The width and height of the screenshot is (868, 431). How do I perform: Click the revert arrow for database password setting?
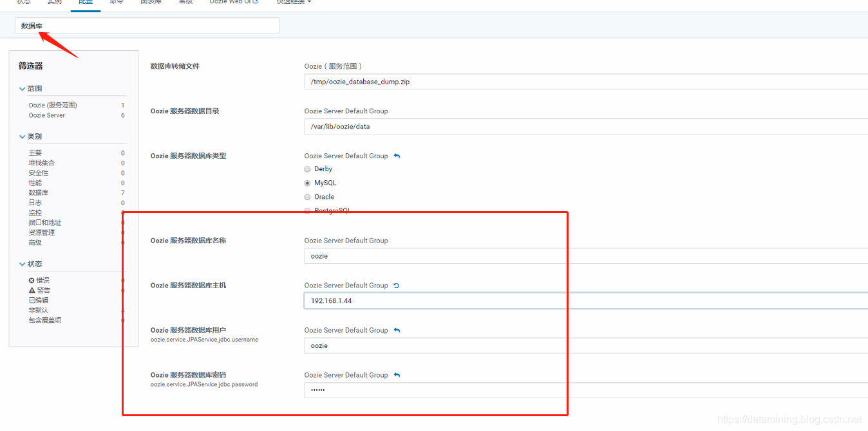pyautogui.click(x=397, y=375)
